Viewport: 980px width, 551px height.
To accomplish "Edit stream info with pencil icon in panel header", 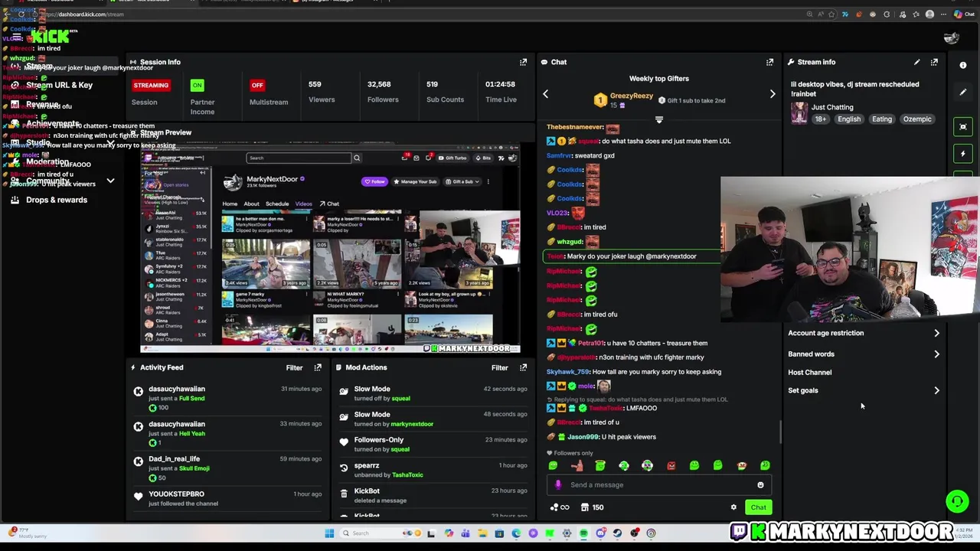I will point(916,62).
